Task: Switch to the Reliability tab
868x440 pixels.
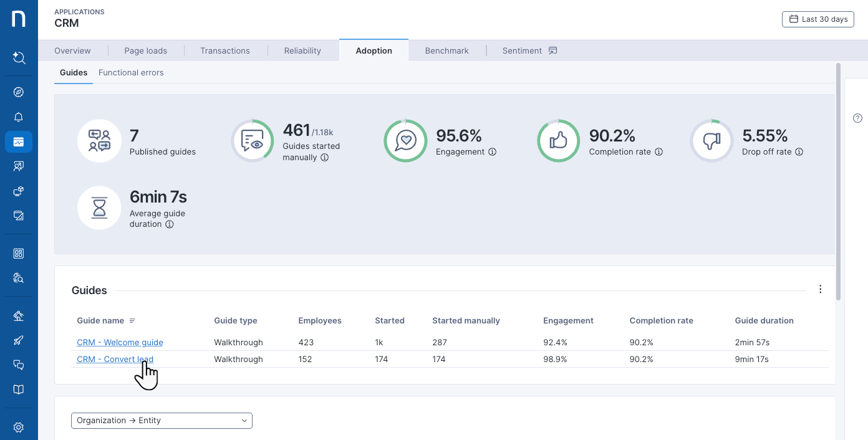Action: [302, 51]
